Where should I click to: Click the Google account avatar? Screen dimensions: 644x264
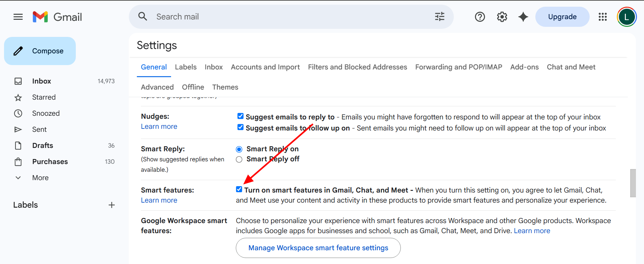pyautogui.click(x=626, y=17)
